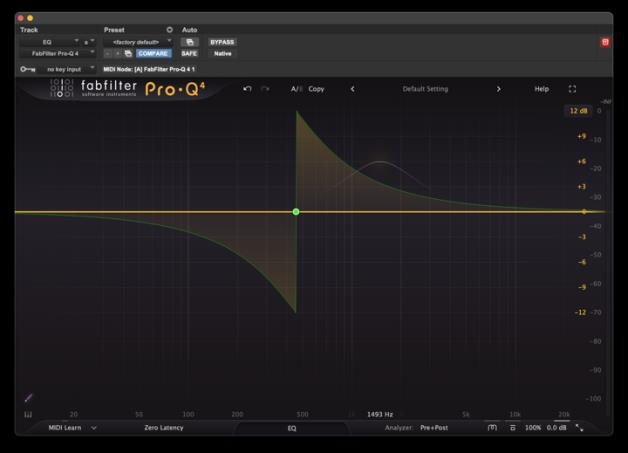The width and height of the screenshot is (628, 453).
Task: Select the EQ tab at the bottom
Action: (292, 428)
